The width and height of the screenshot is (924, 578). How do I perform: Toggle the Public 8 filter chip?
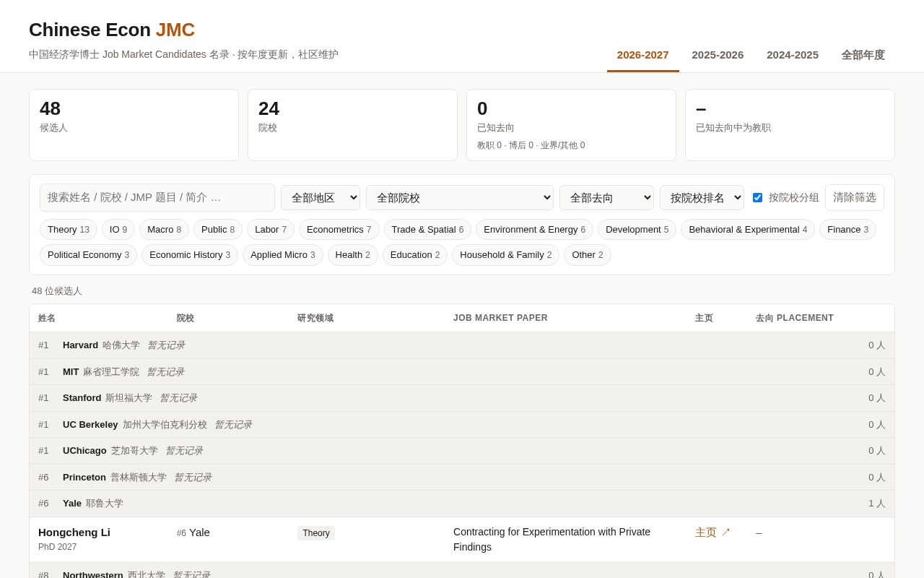[218, 230]
